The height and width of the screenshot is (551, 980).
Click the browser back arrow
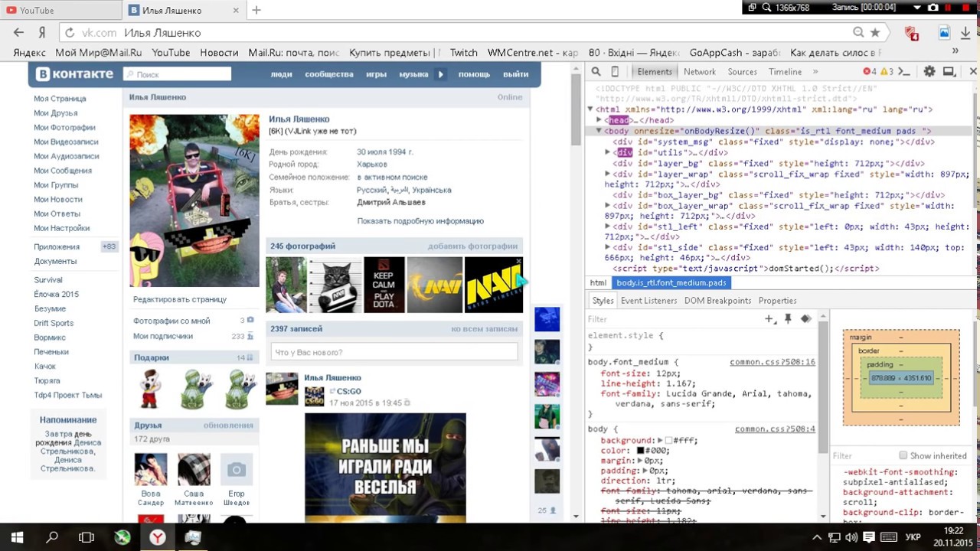coord(19,33)
